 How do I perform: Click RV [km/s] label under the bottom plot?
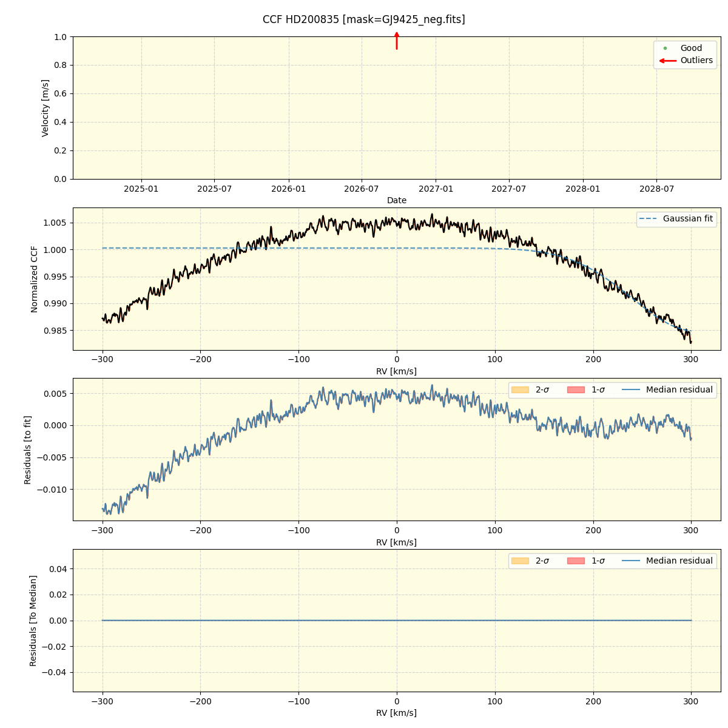click(397, 713)
